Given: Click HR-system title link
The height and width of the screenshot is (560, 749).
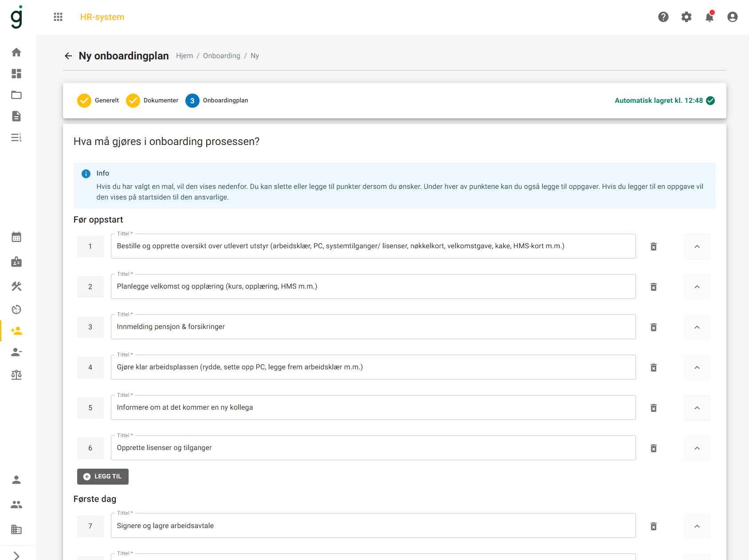Looking at the screenshot, I should click(102, 17).
